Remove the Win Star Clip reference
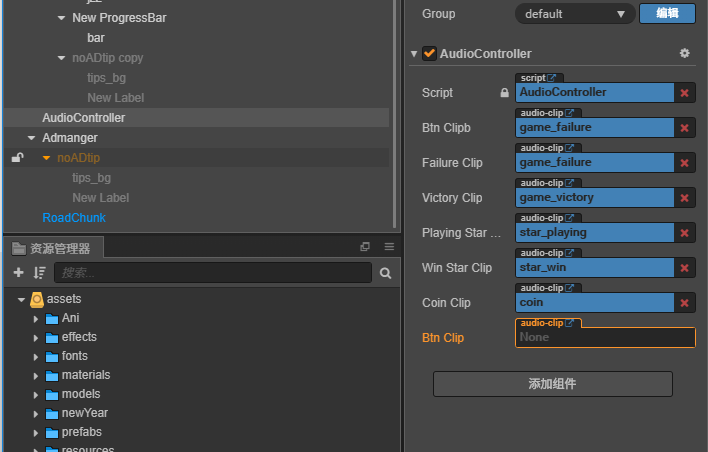The height and width of the screenshot is (452, 708). (685, 268)
